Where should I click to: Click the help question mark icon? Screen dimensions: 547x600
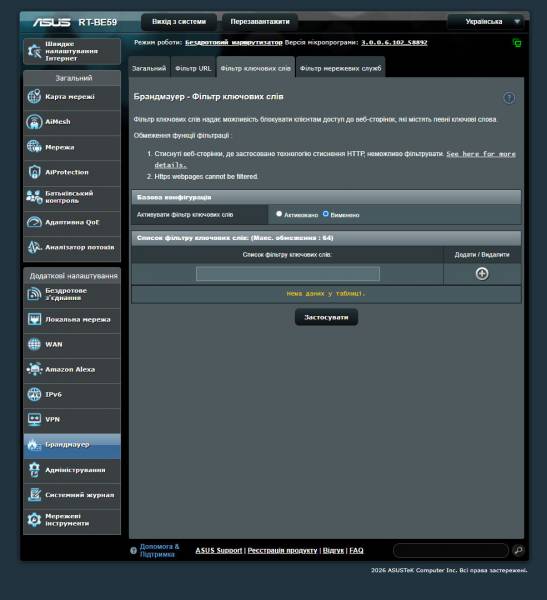[509, 98]
